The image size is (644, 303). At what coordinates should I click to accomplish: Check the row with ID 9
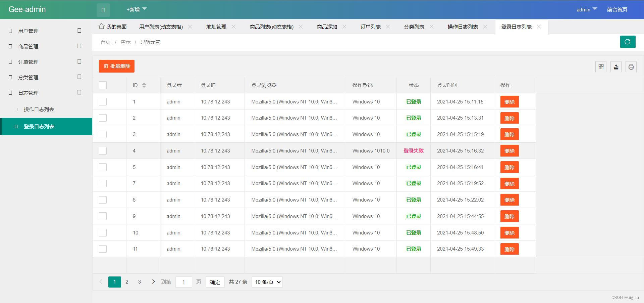pos(103,216)
